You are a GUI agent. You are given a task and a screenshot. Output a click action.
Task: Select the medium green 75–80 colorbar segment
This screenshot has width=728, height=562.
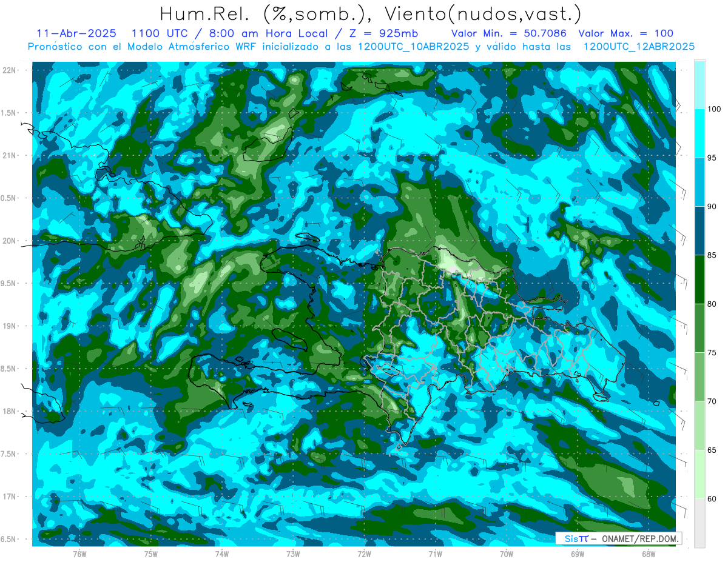point(699,328)
